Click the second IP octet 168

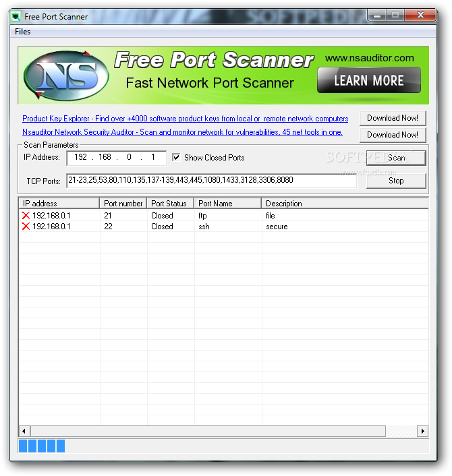point(105,157)
